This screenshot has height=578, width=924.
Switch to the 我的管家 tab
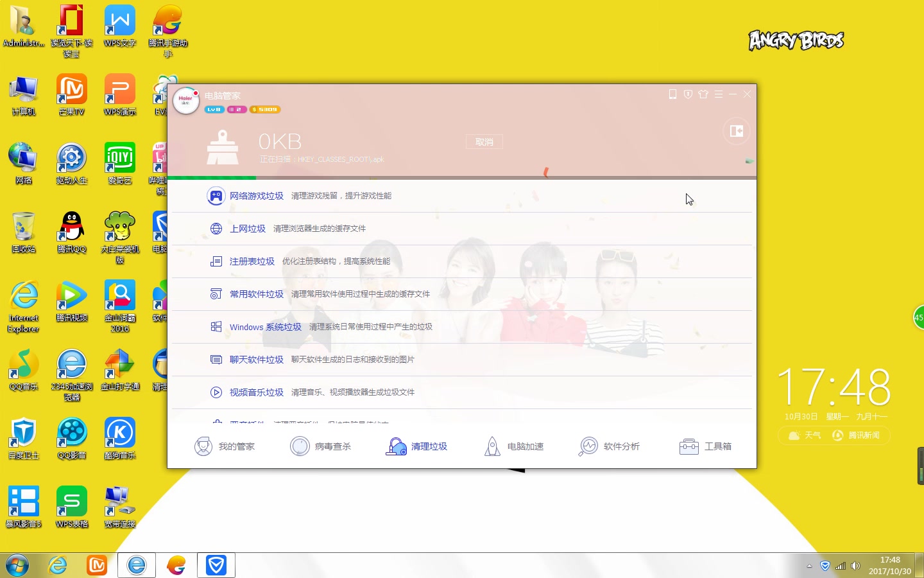[225, 446]
